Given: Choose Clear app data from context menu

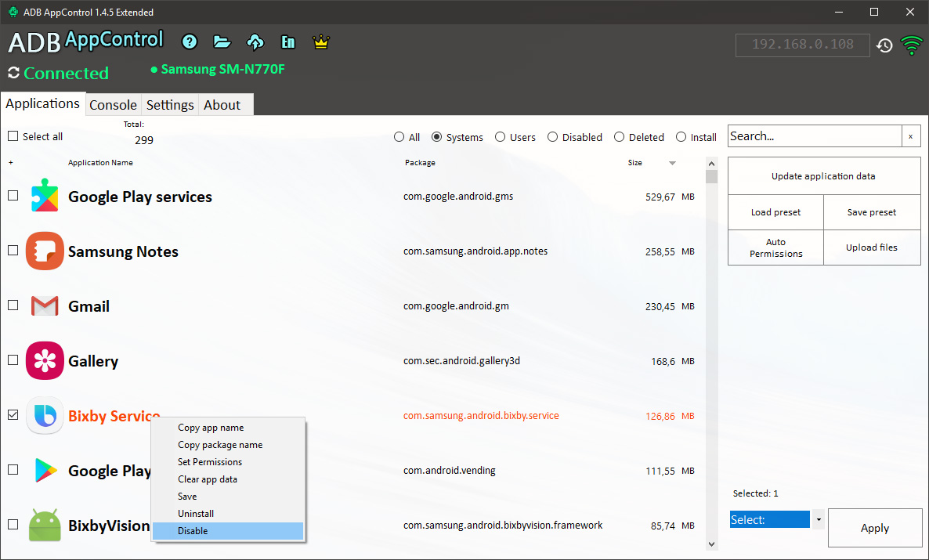Looking at the screenshot, I should [228, 479].
